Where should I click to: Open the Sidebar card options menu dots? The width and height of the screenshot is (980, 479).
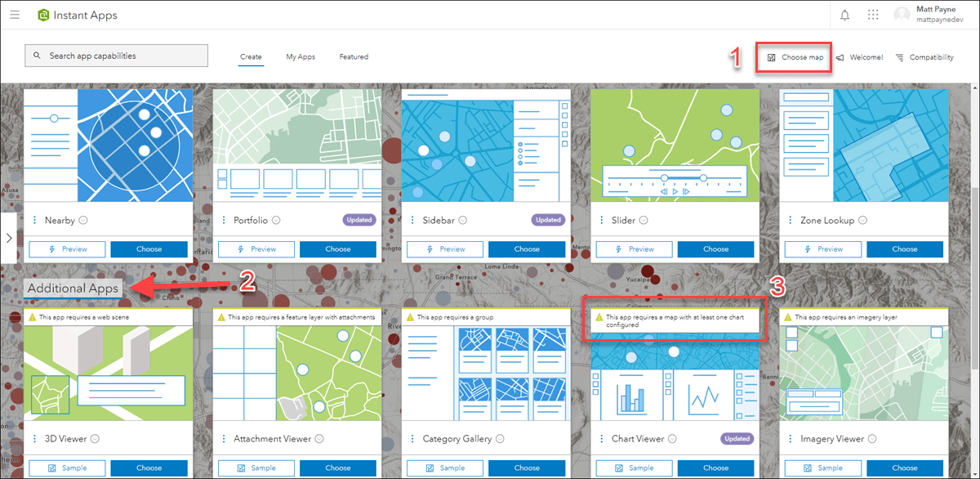[413, 220]
